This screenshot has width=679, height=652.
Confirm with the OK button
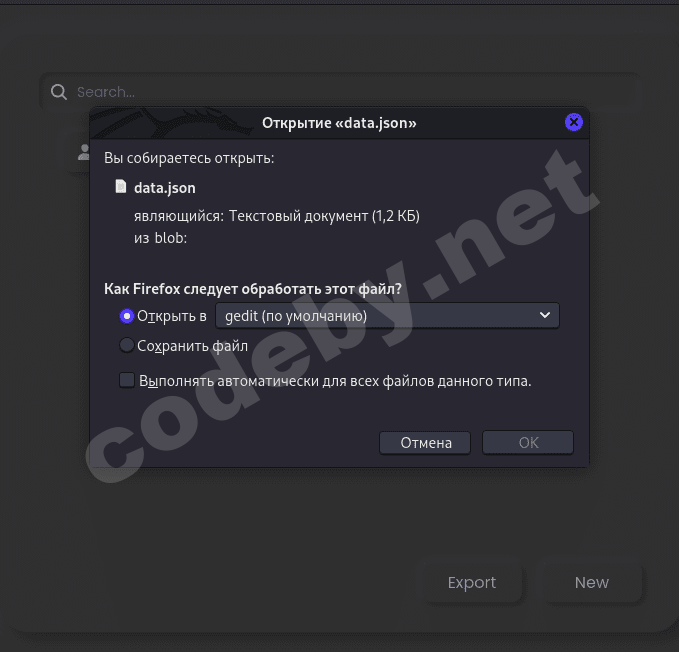point(528,442)
